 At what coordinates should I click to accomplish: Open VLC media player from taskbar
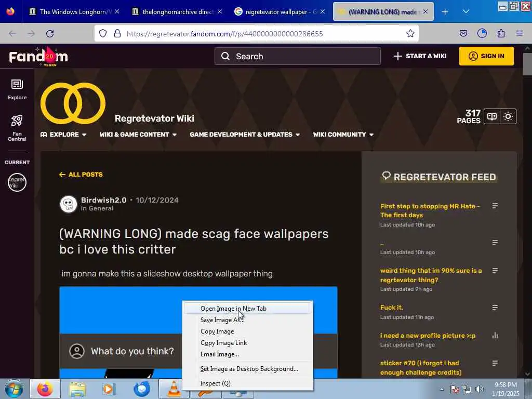pos(174,389)
